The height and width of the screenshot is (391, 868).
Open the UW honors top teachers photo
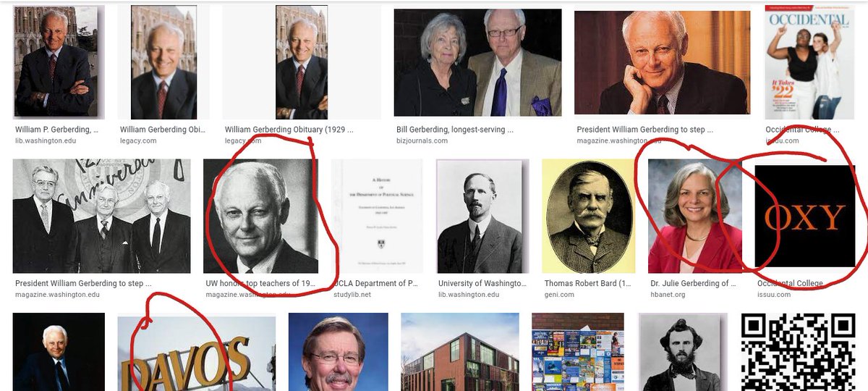coord(260,216)
